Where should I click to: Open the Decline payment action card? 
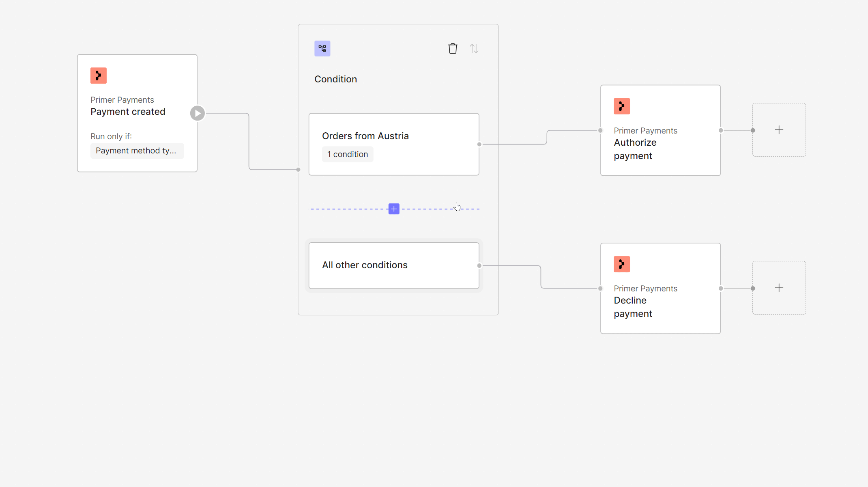click(x=660, y=288)
